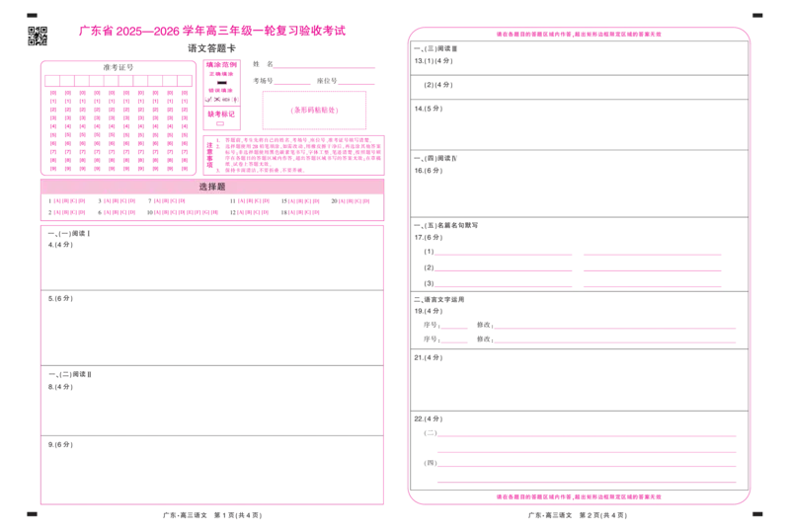Select the first answer group under 选择题

click(x=67, y=207)
